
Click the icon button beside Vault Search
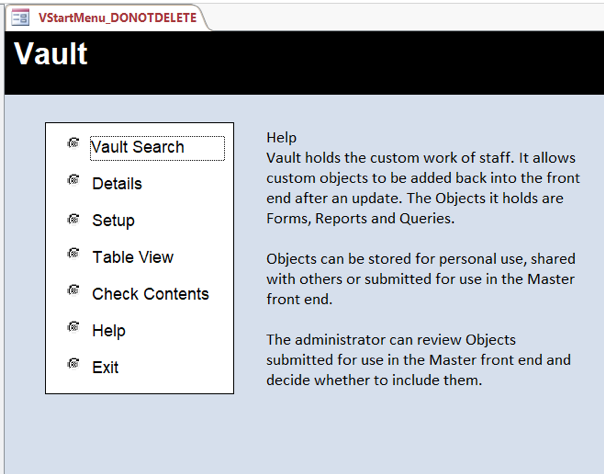[73, 143]
